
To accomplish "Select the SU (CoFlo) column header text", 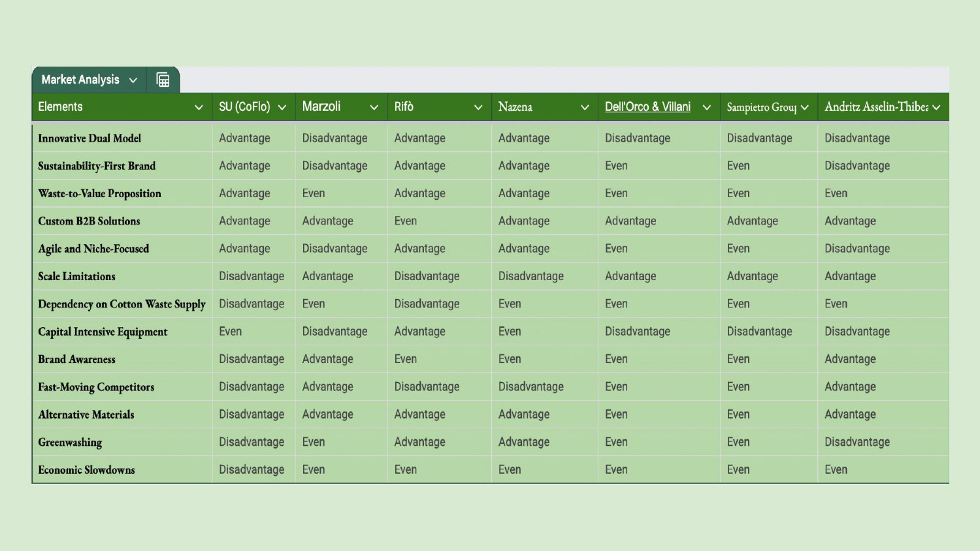I will coord(244,106).
